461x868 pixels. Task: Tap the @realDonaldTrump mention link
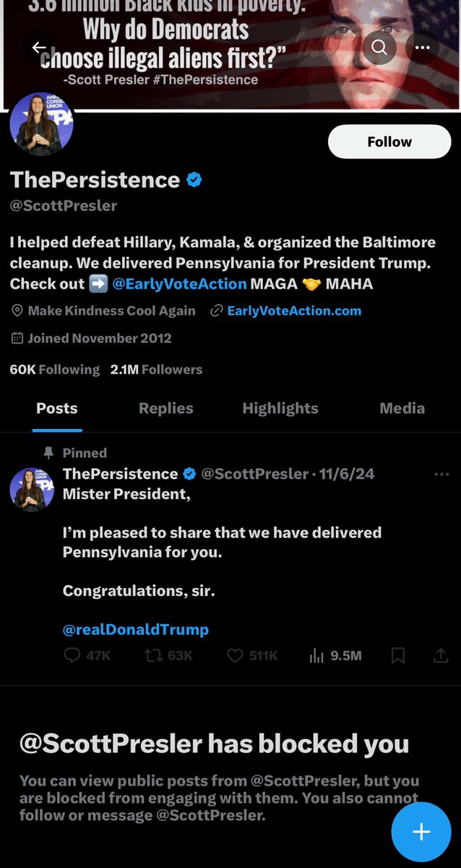click(x=136, y=629)
